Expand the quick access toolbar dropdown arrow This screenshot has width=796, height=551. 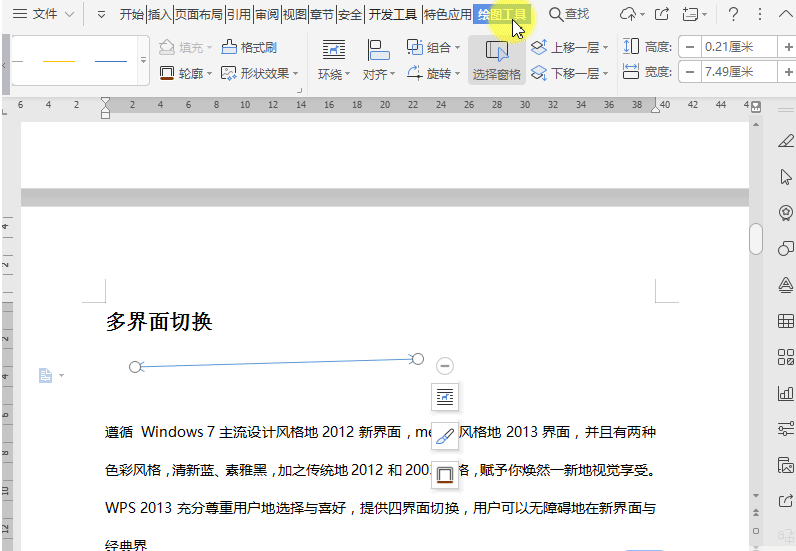click(x=102, y=15)
